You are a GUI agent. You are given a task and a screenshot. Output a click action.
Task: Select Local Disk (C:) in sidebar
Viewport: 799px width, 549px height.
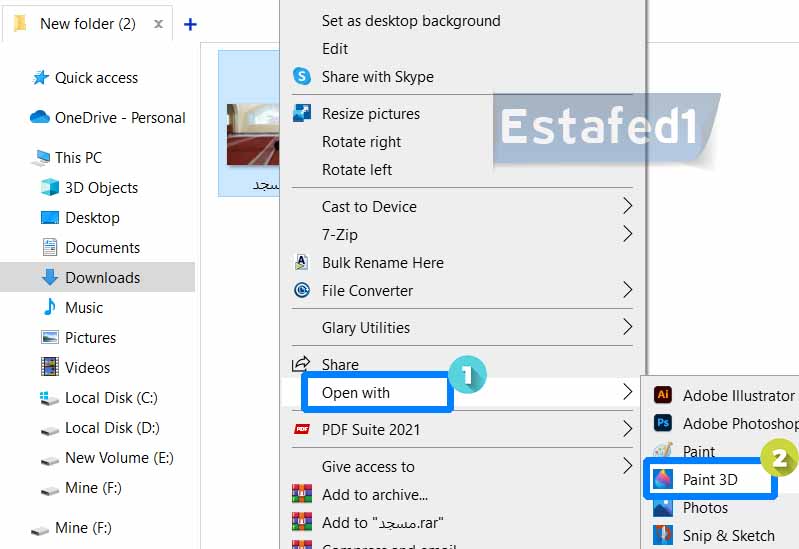[x=111, y=397]
